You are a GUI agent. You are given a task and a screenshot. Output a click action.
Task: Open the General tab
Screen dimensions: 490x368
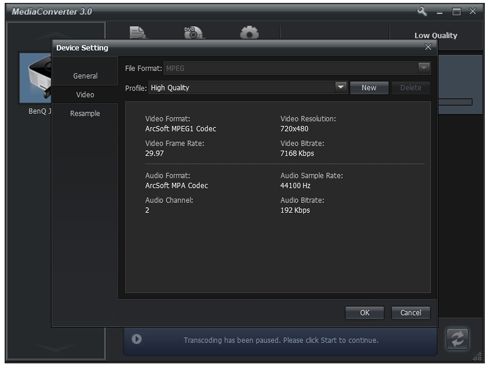[85, 76]
